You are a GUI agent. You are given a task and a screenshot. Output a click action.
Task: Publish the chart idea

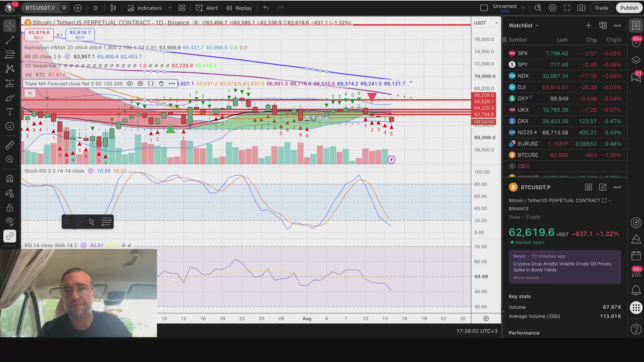(x=629, y=8)
